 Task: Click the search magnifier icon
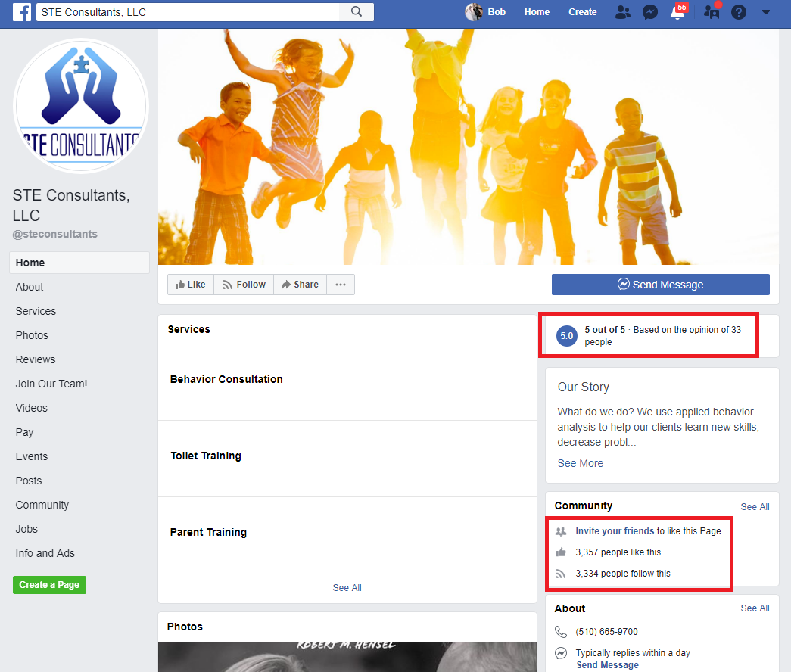click(357, 11)
